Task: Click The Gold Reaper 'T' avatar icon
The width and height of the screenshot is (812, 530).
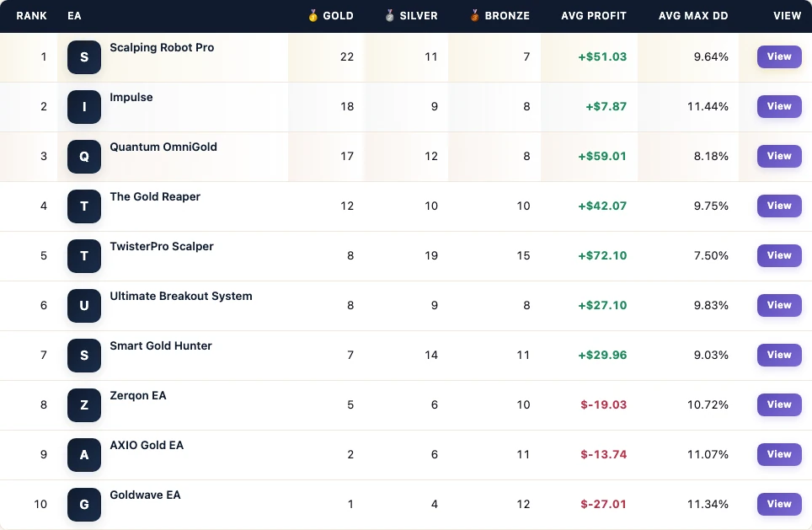Action: tap(84, 206)
